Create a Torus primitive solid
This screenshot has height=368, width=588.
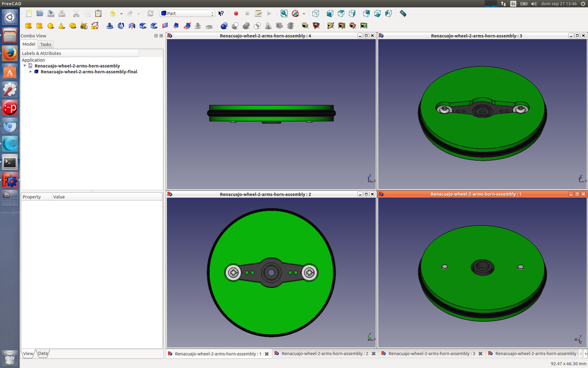coord(73,26)
